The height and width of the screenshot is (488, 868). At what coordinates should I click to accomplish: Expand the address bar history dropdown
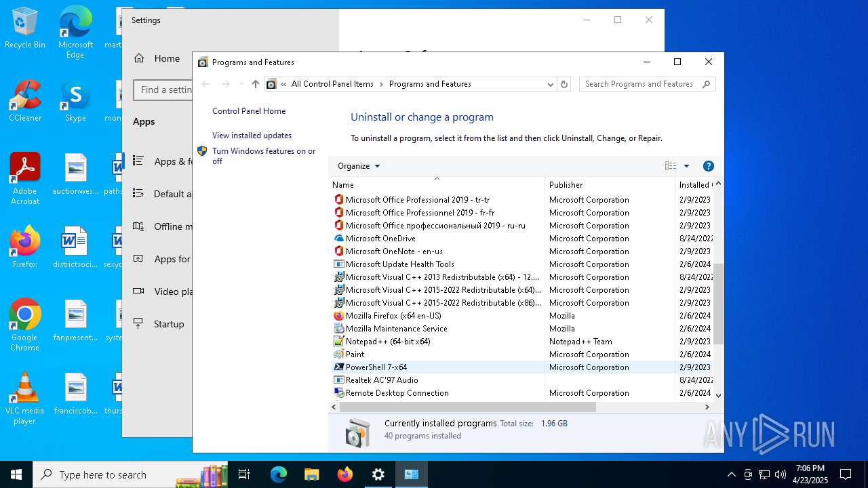pyautogui.click(x=550, y=84)
